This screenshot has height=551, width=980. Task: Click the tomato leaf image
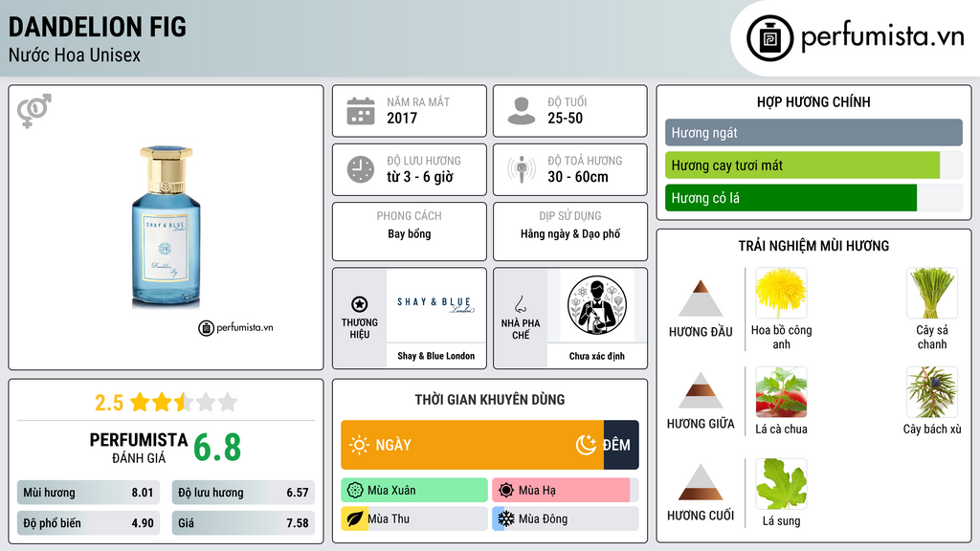[781, 391]
